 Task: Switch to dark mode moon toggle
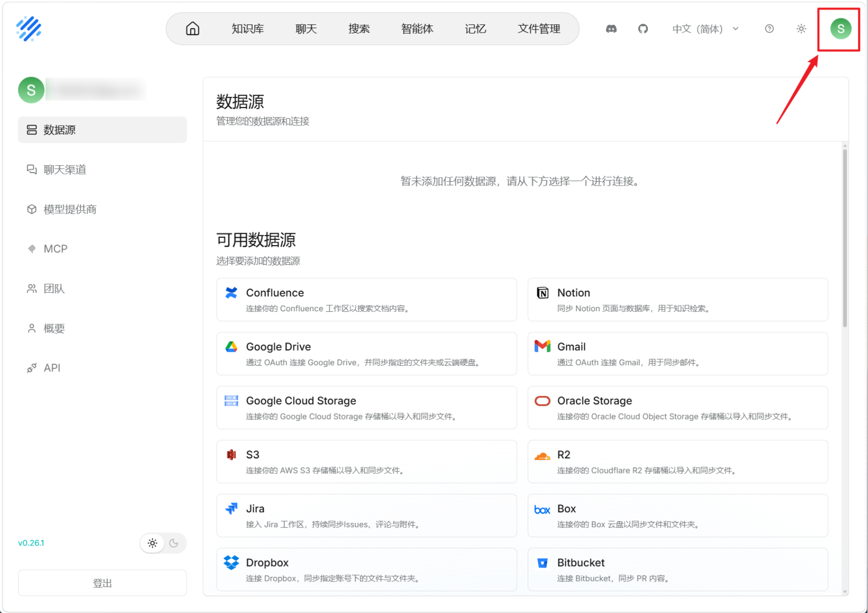(x=174, y=543)
